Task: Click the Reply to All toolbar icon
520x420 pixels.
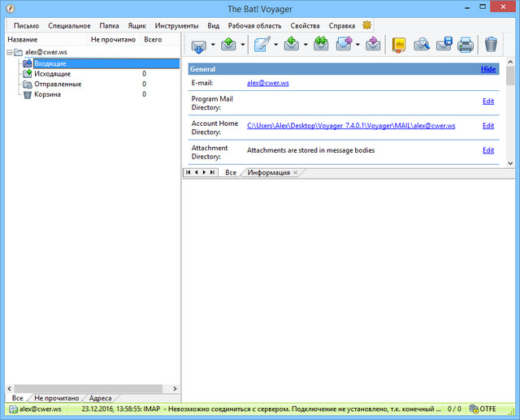Action: tap(320, 45)
